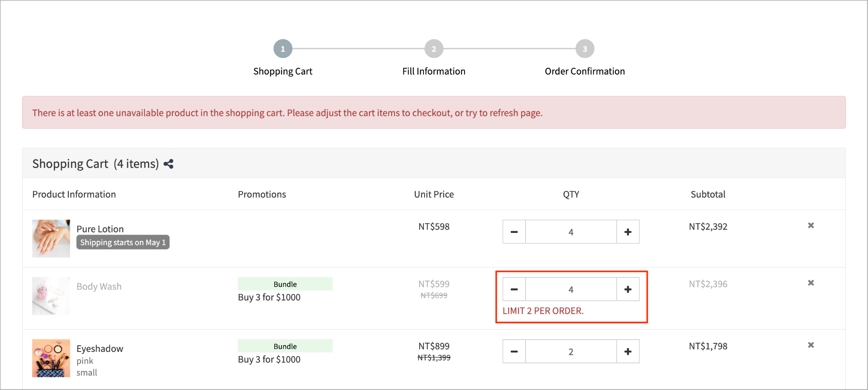Click the Body Wash original price NT$699
Image resolution: width=868 pixels, height=390 pixels.
434,296
